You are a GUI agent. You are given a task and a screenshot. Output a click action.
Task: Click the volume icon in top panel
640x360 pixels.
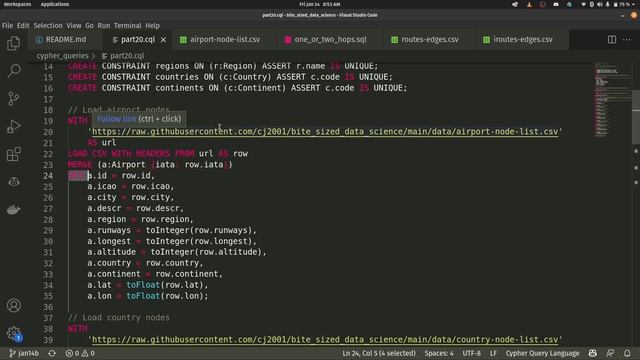(599, 4)
